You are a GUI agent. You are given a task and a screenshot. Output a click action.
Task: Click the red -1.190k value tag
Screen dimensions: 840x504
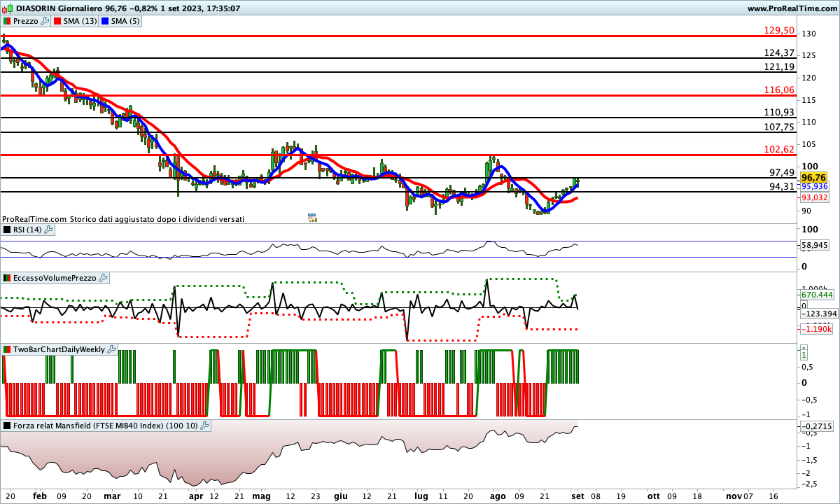[x=815, y=329]
